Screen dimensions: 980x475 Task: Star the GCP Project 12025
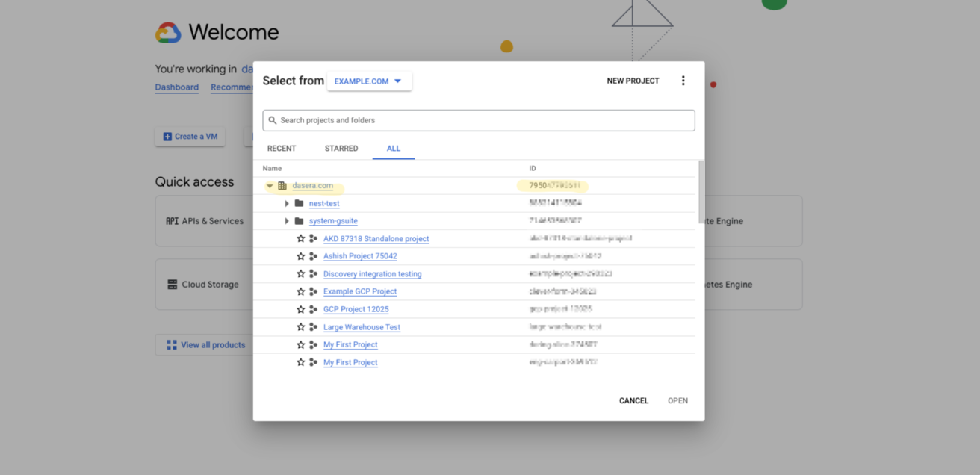click(301, 309)
